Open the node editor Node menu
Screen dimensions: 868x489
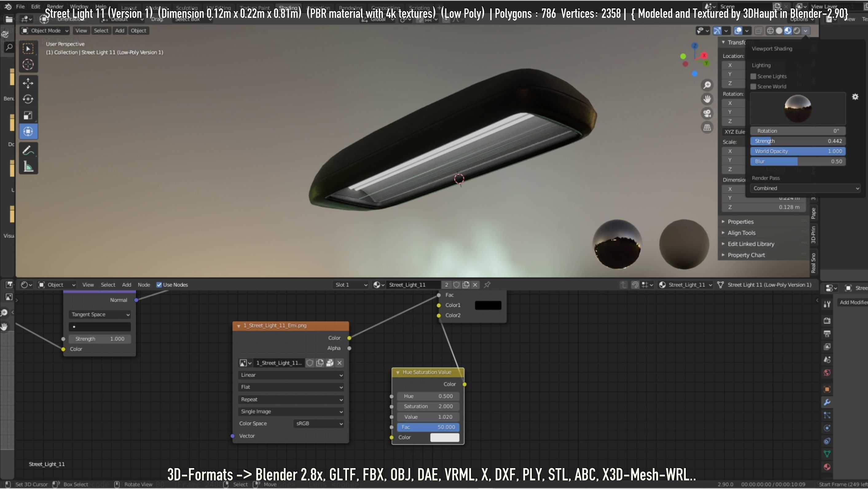pyautogui.click(x=144, y=285)
